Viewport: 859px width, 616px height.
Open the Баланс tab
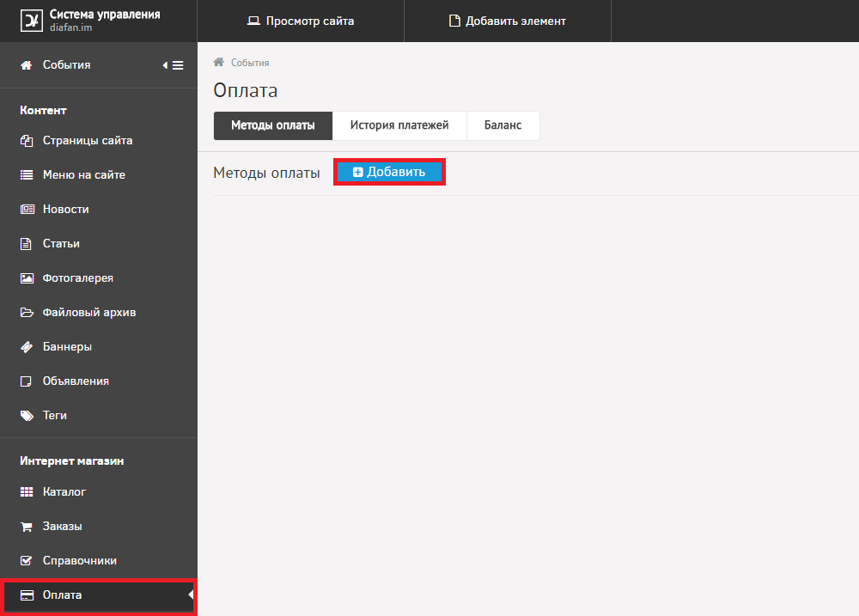tap(503, 125)
